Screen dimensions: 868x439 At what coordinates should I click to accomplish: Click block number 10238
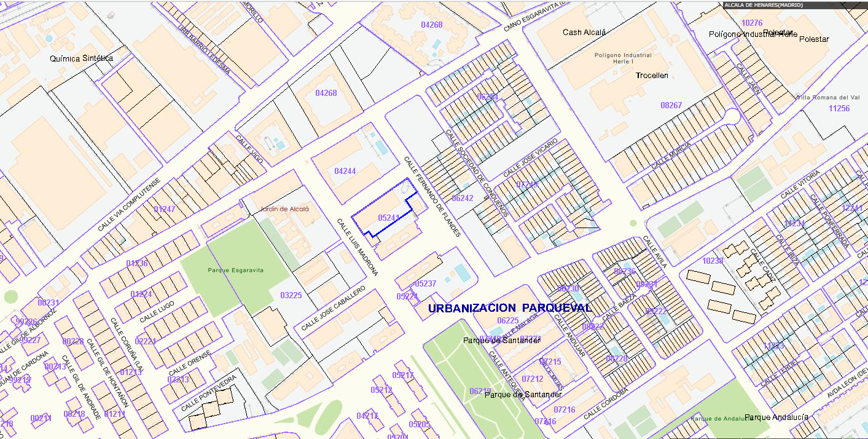click(713, 261)
